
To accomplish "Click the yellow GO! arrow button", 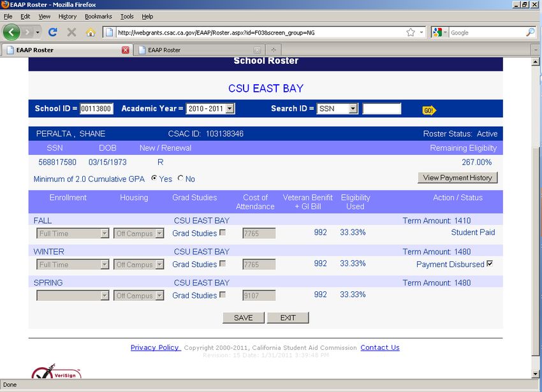I will click(x=429, y=110).
